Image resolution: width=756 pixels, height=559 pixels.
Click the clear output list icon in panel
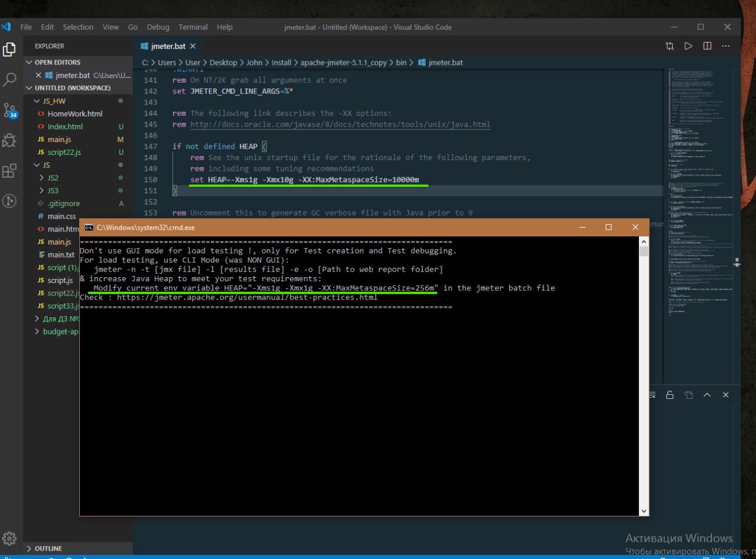[651, 395]
